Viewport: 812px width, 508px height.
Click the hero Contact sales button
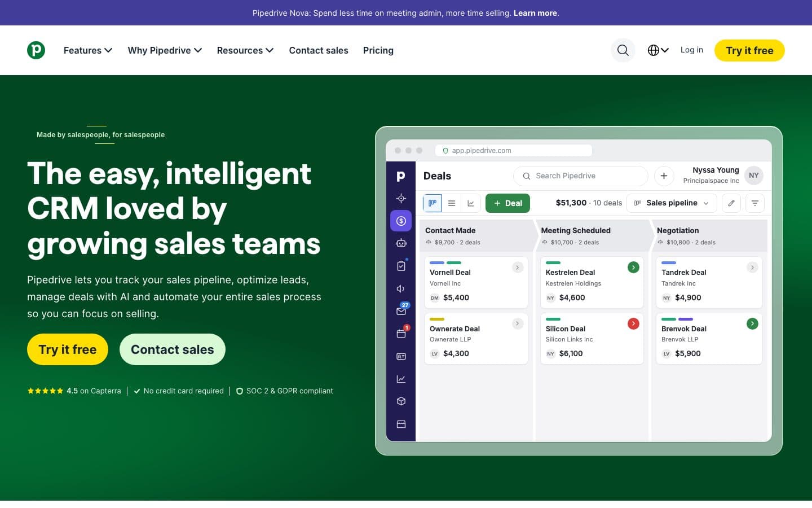click(173, 349)
